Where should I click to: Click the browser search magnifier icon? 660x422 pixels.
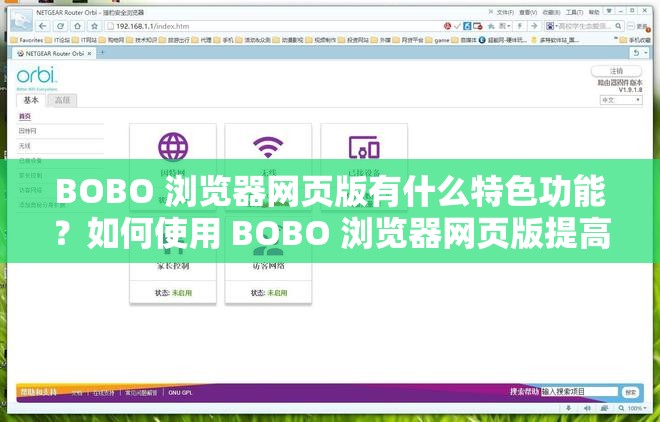[618, 26]
